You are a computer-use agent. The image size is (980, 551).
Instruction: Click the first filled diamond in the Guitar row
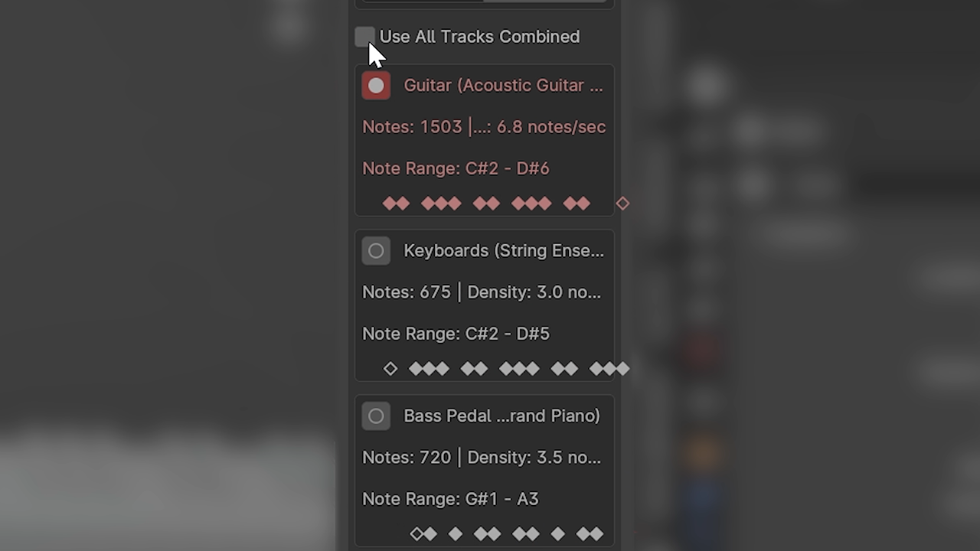(390, 204)
